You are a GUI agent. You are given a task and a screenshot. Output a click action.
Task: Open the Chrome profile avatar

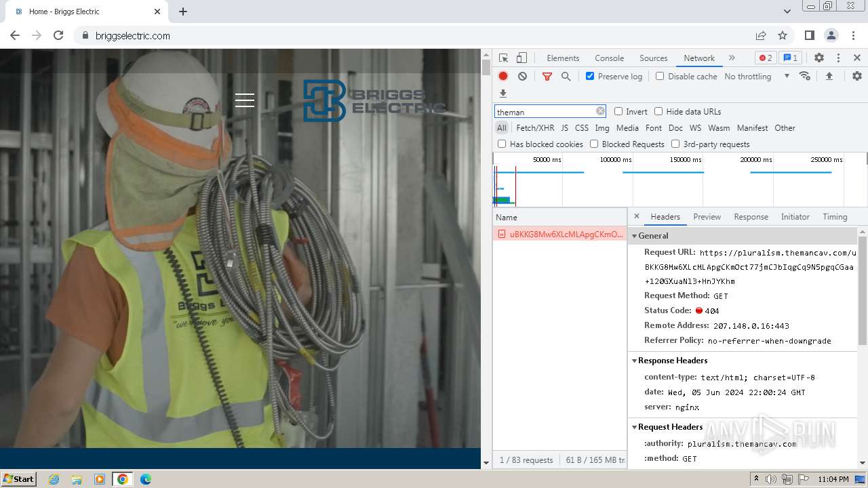tap(831, 35)
